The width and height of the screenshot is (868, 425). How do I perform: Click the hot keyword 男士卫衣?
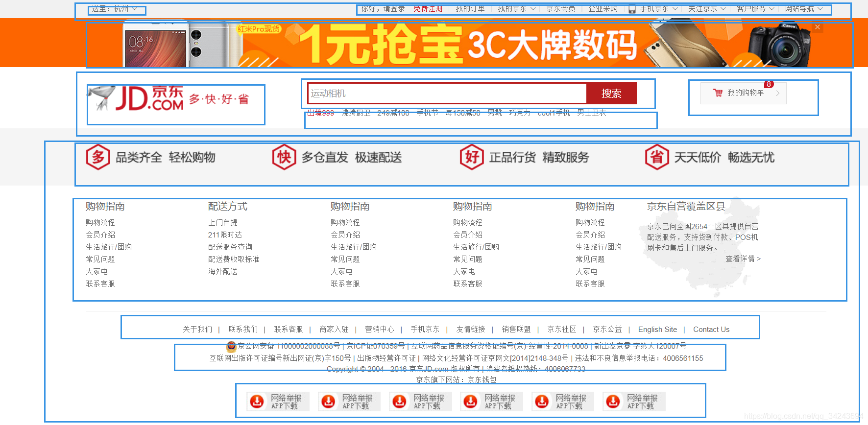coord(591,113)
